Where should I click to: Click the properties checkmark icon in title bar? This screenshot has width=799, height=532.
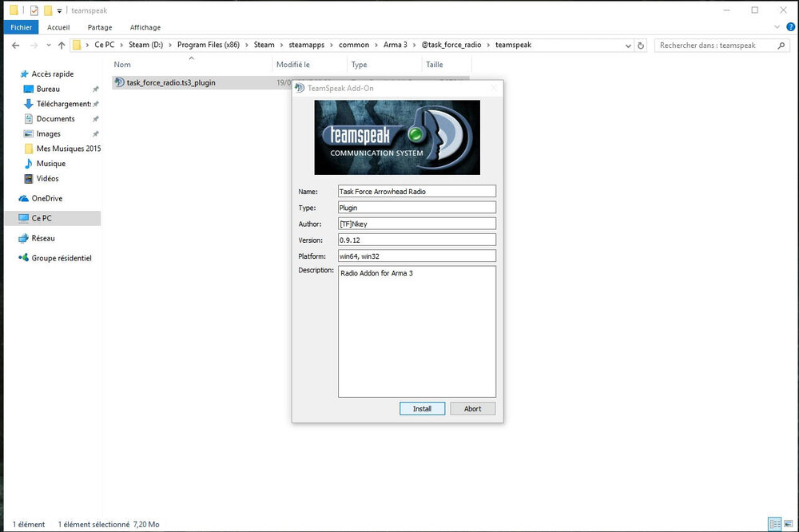(x=34, y=10)
